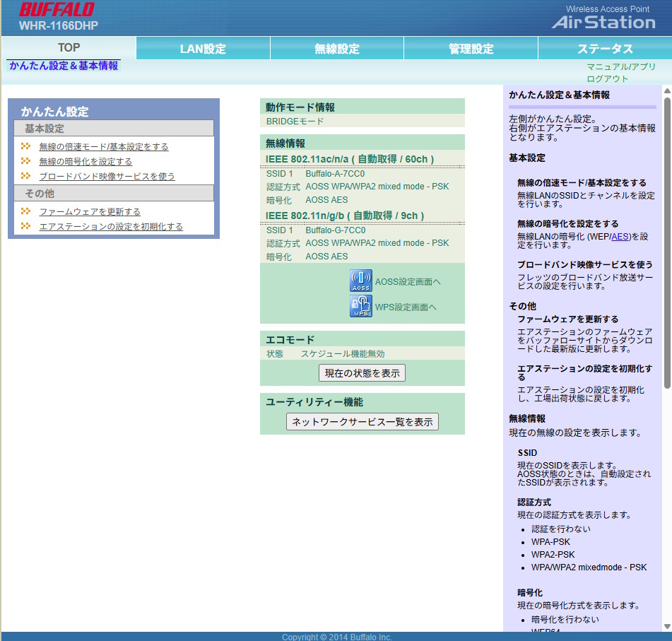
Task: Open ブロードバンド映像サービスを使う link
Action: (107, 176)
